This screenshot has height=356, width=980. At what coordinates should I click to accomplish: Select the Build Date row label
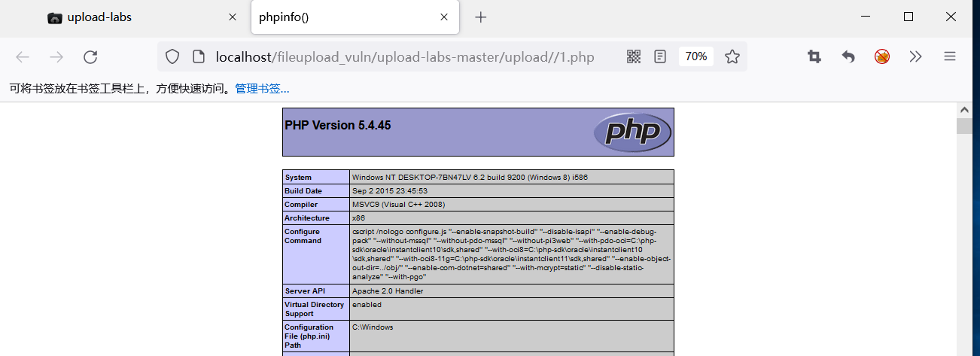(303, 191)
